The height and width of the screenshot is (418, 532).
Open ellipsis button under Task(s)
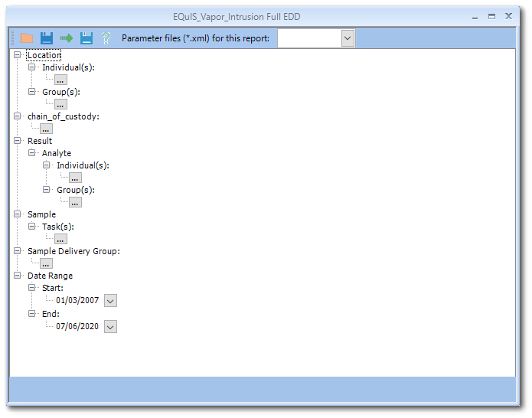[60, 239]
